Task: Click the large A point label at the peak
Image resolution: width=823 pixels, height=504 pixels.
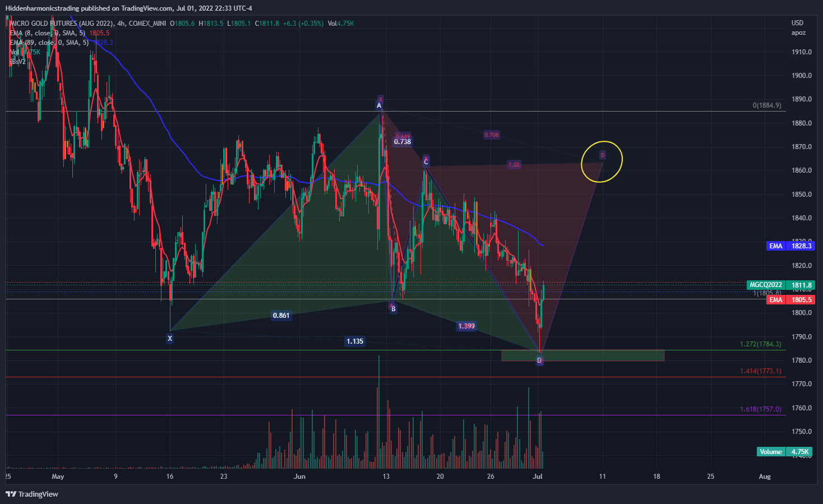Action: click(379, 106)
